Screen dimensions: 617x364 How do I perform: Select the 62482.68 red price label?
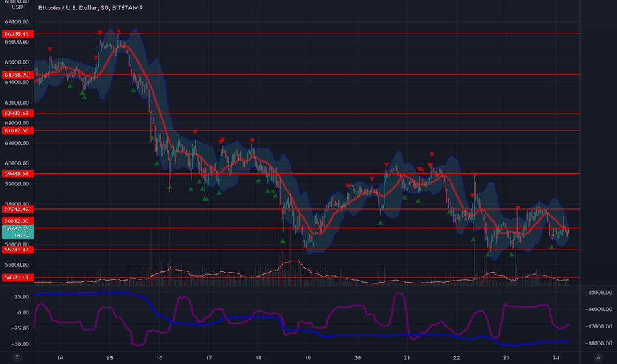pyautogui.click(x=18, y=113)
